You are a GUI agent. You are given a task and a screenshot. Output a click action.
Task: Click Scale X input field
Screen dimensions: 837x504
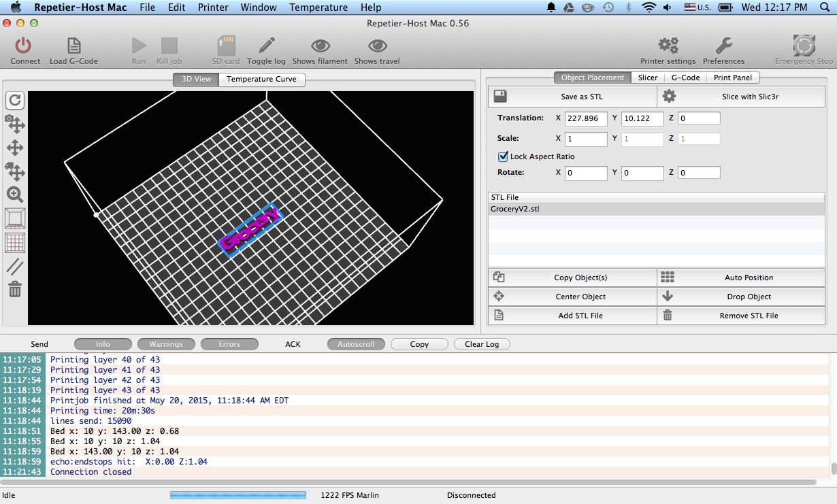click(x=586, y=139)
